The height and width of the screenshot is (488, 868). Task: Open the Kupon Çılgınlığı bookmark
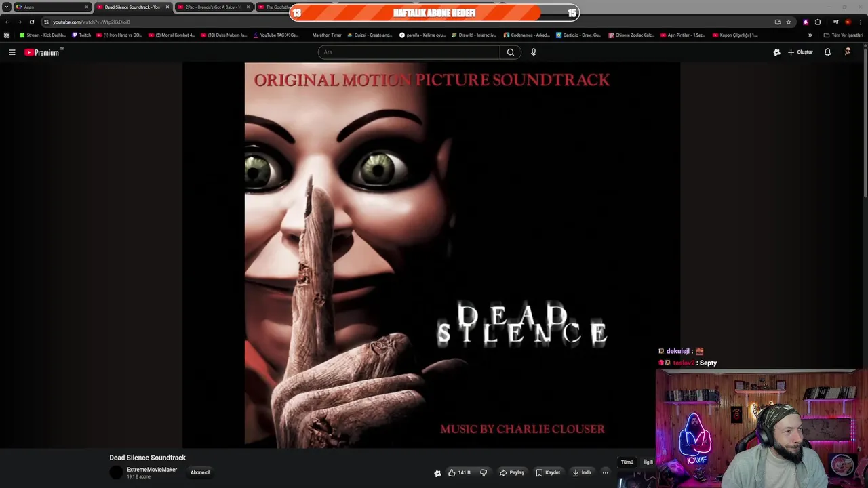tap(735, 35)
